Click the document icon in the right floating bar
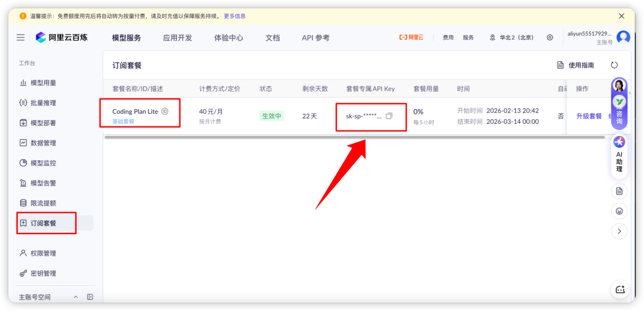Screen dimensions: 644x311 (620, 191)
